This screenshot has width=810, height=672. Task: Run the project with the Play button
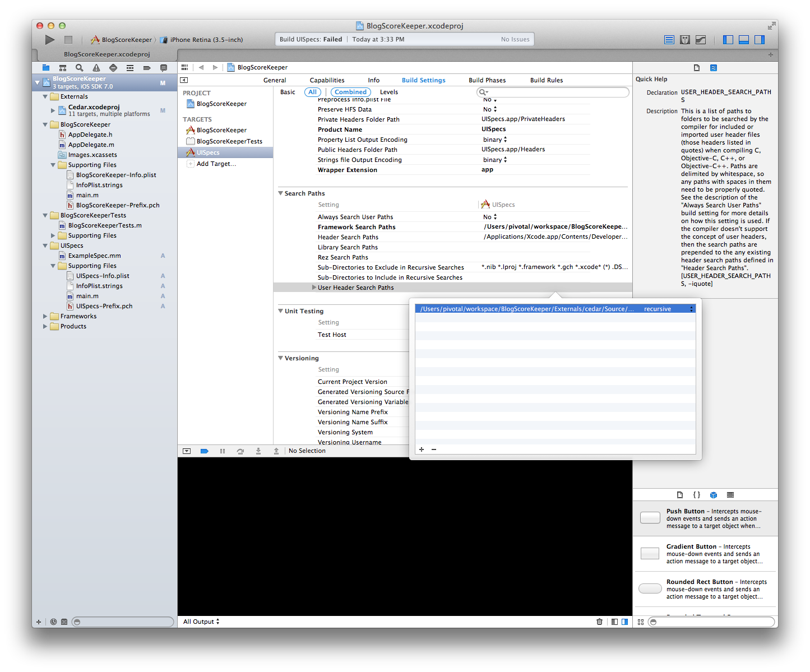50,40
